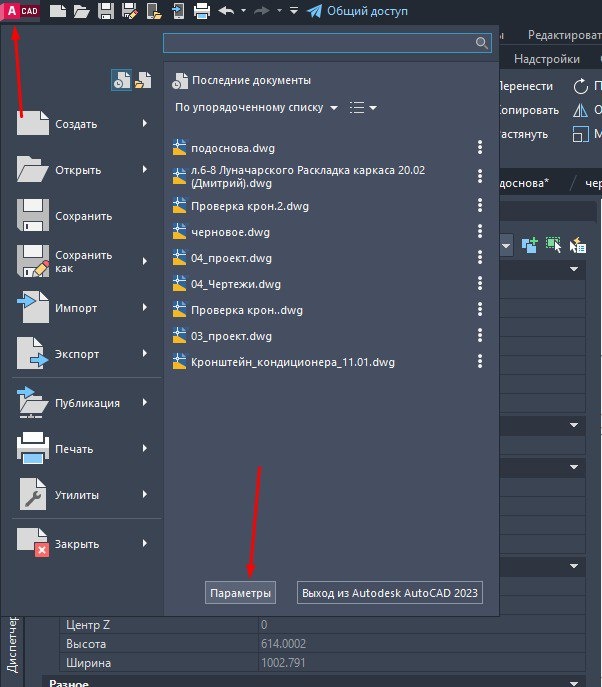Click the Save As icon in quick access toolbar
602x687 pixels.
(129, 11)
